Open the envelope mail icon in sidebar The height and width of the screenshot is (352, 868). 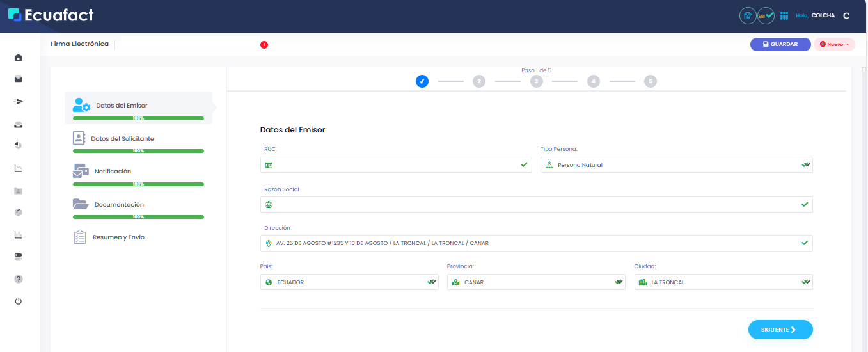[19, 79]
